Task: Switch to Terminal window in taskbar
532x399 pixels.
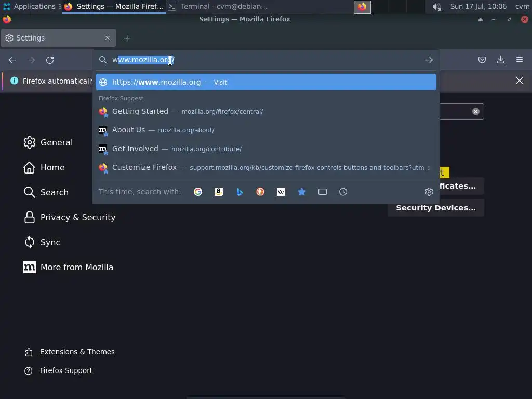Action: point(218,6)
